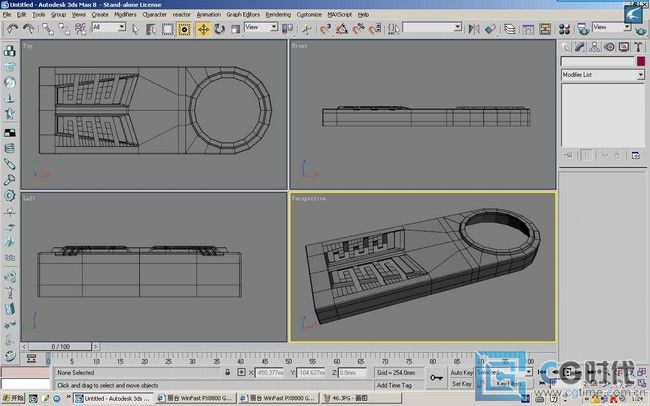Open the named selection sets dropdown

[x=432, y=27]
